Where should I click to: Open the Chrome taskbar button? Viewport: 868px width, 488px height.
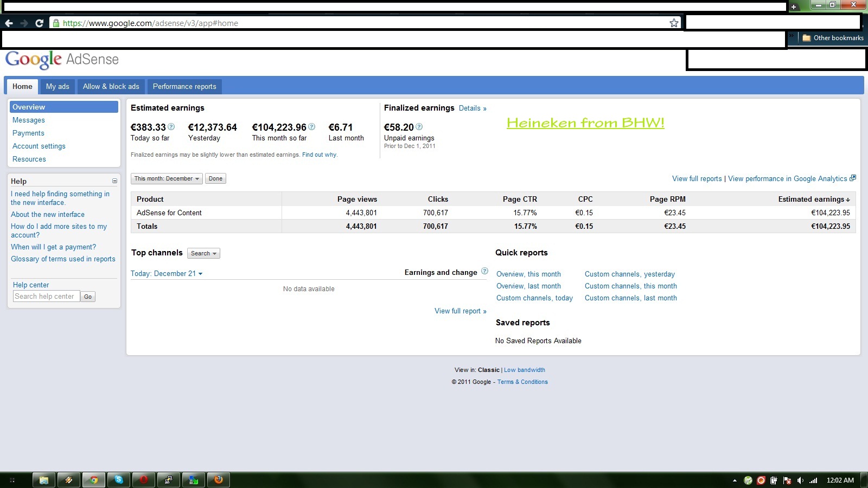(94, 480)
